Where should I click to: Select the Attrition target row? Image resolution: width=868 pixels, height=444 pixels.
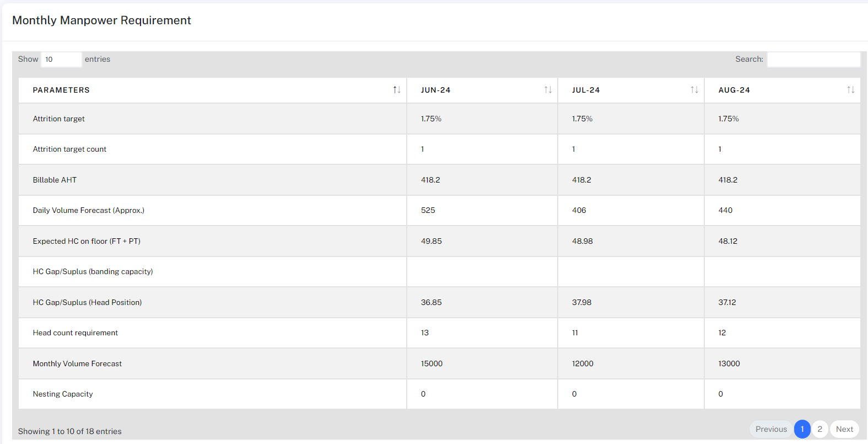click(59, 119)
